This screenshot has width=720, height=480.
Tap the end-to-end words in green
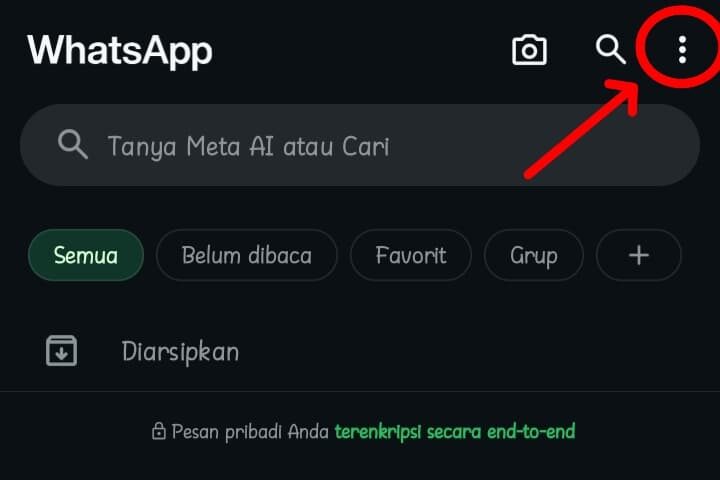(x=531, y=431)
